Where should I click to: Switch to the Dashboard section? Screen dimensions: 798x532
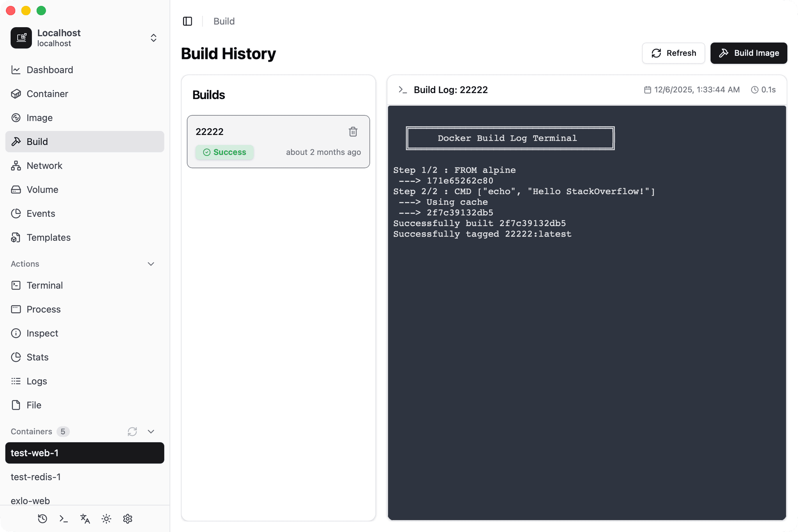[49, 70]
